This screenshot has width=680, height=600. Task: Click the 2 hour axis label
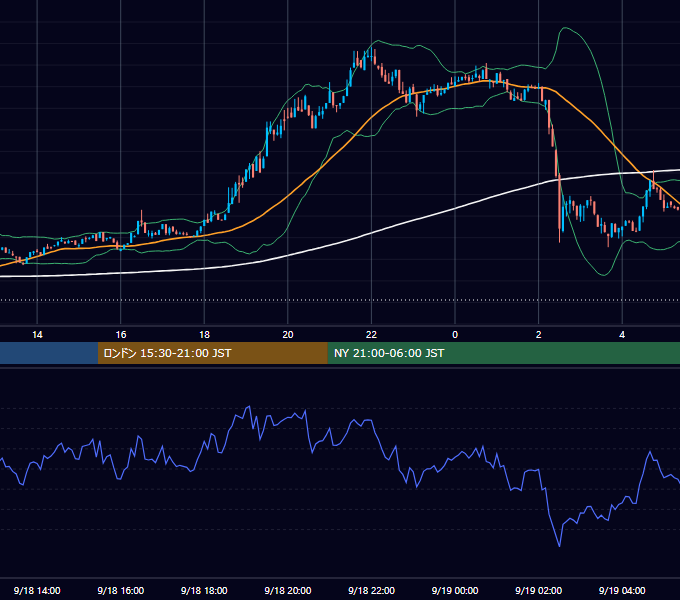[x=539, y=335]
